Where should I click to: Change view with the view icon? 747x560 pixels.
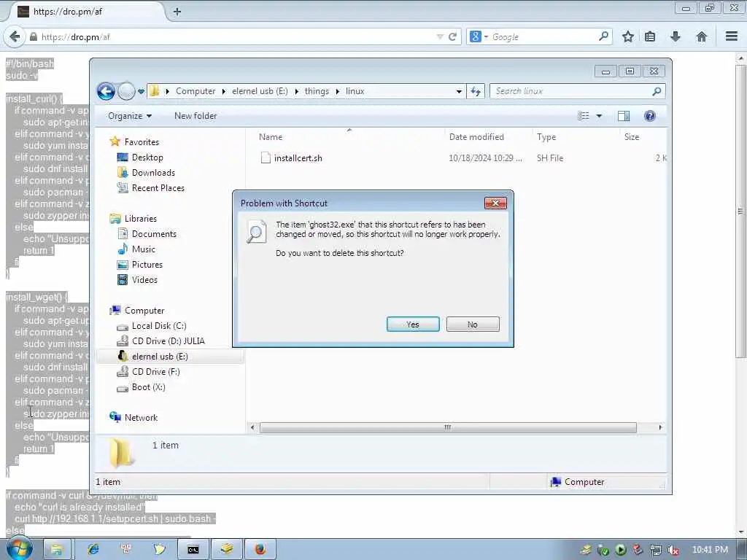click(583, 116)
